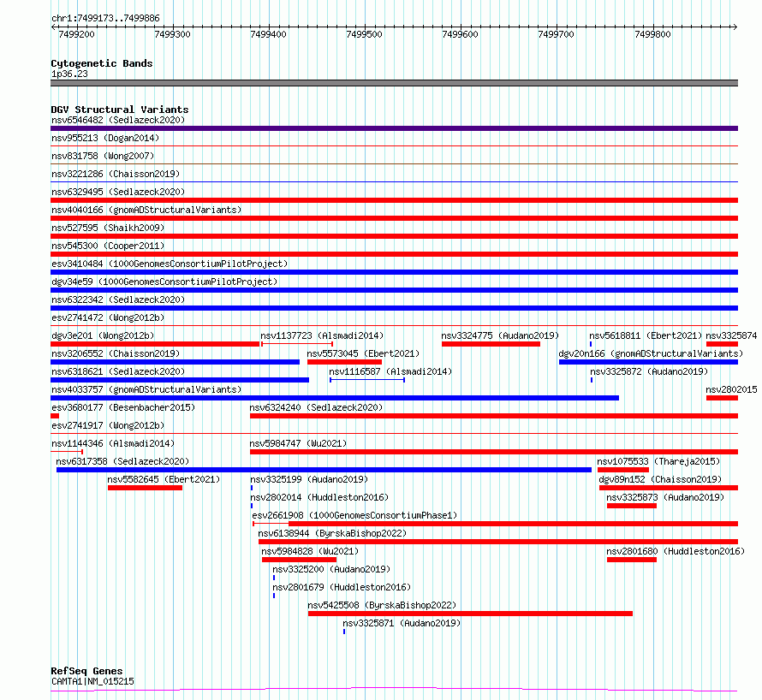This screenshot has width=762, height=700.
Task: Select nsv1116587 (Alsmadi2014) label
Action: [390, 371]
